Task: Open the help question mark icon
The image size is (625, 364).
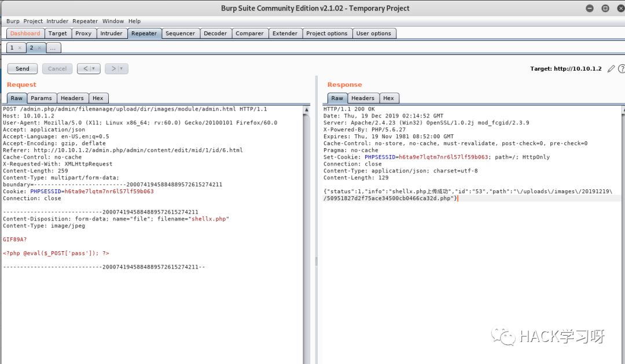Action: pos(622,68)
